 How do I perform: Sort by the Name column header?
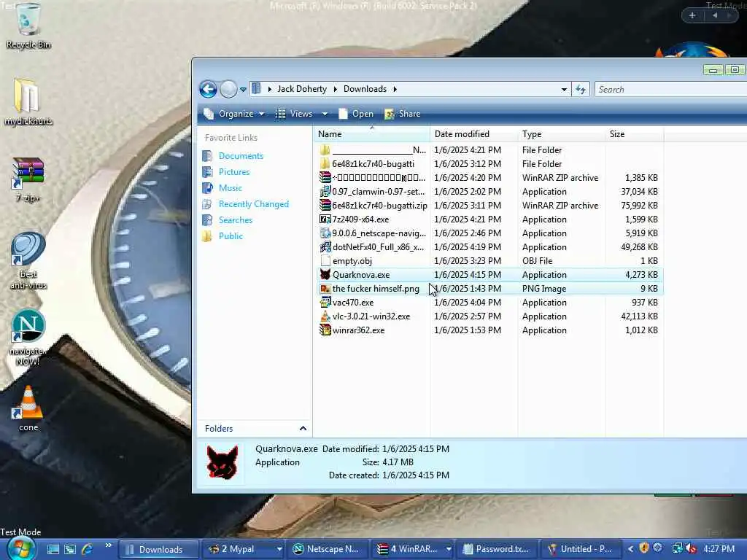click(371, 134)
